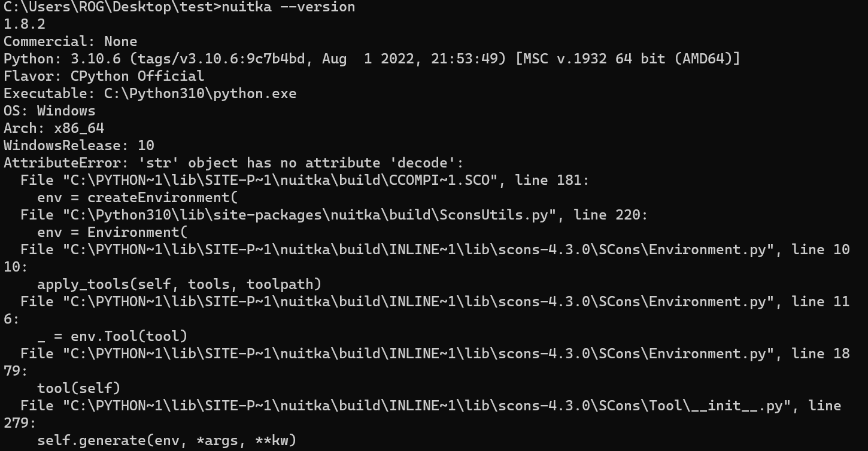Click the 'nuitka --version' command text
This screenshot has height=451, width=868.
pyautogui.click(x=289, y=7)
